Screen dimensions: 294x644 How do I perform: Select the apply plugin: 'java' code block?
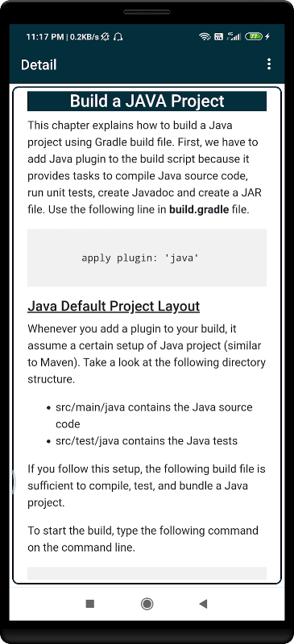point(147,258)
